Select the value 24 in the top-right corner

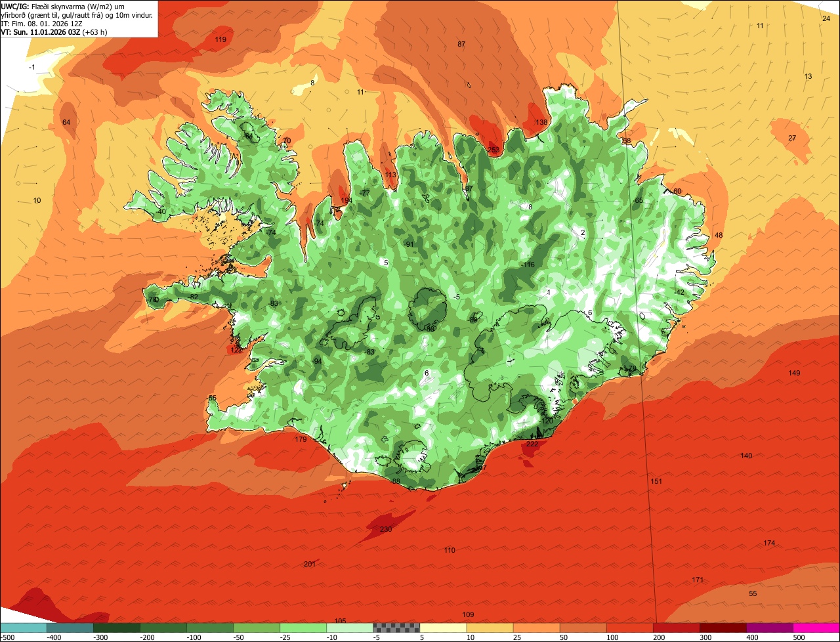[x=826, y=18]
